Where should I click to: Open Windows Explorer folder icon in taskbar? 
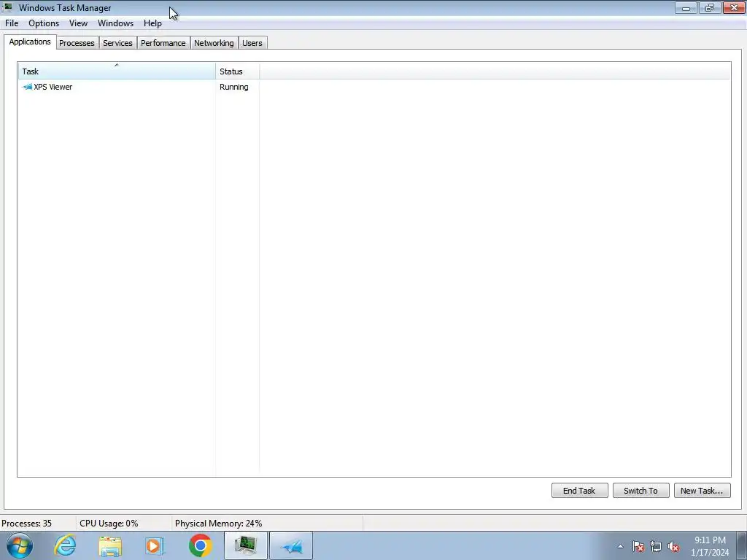tap(110, 545)
